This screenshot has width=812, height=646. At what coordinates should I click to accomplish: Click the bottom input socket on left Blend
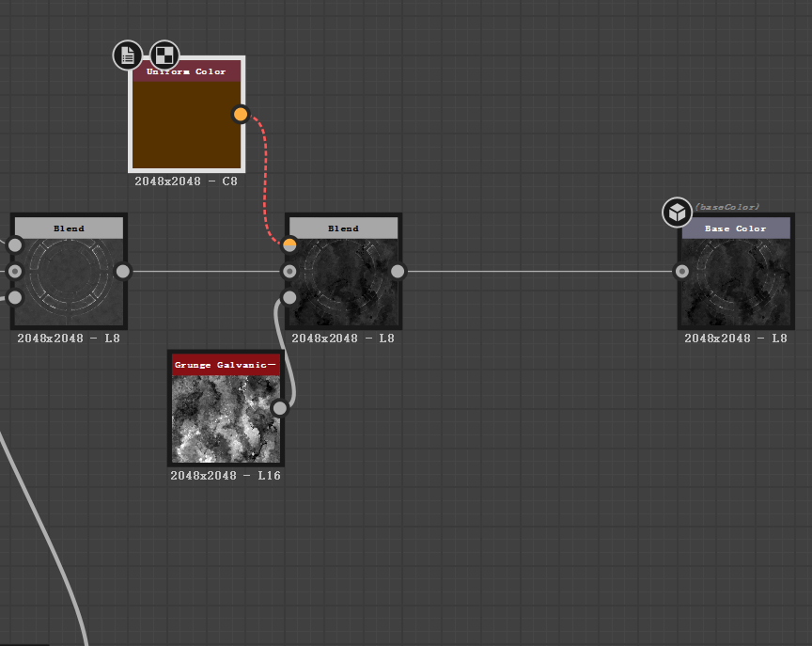point(15,297)
